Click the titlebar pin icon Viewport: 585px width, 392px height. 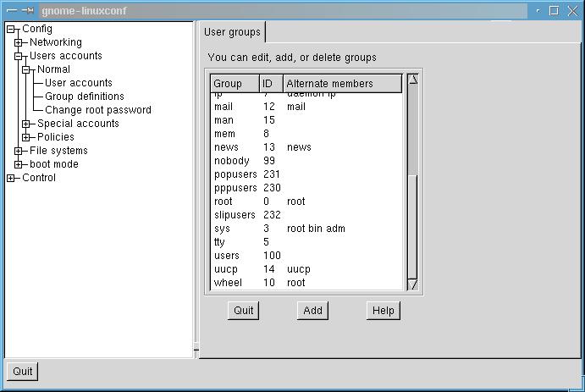(x=28, y=10)
